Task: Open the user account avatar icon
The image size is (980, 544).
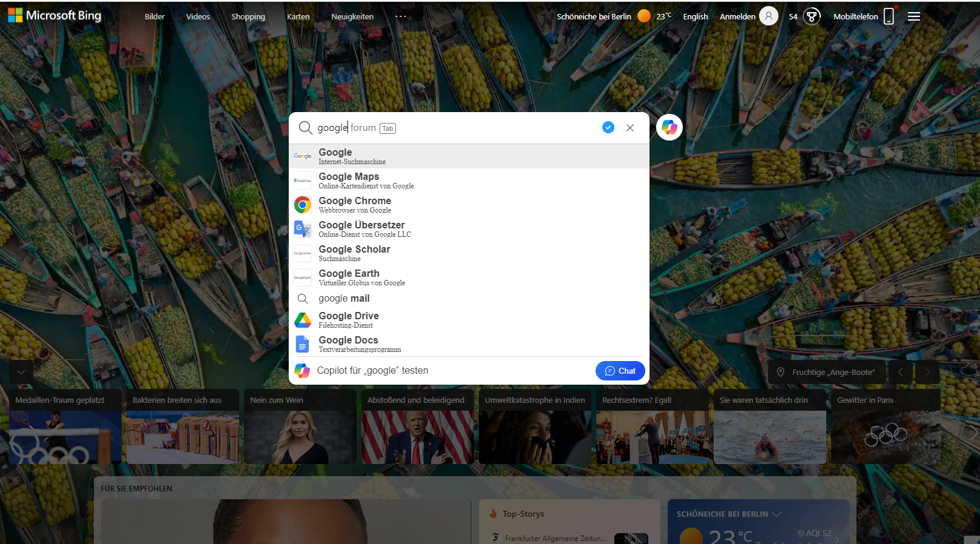Action: coord(769,16)
